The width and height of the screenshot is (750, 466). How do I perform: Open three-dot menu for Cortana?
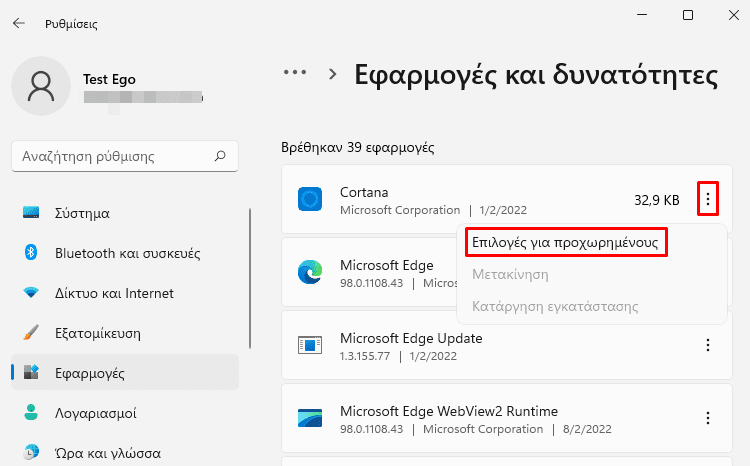pyautogui.click(x=708, y=199)
